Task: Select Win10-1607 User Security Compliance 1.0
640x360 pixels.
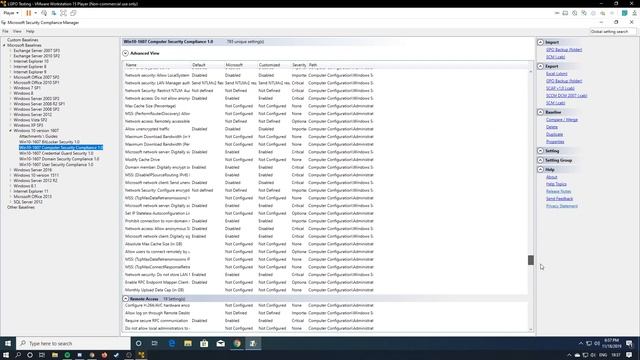Action: (56, 164)
